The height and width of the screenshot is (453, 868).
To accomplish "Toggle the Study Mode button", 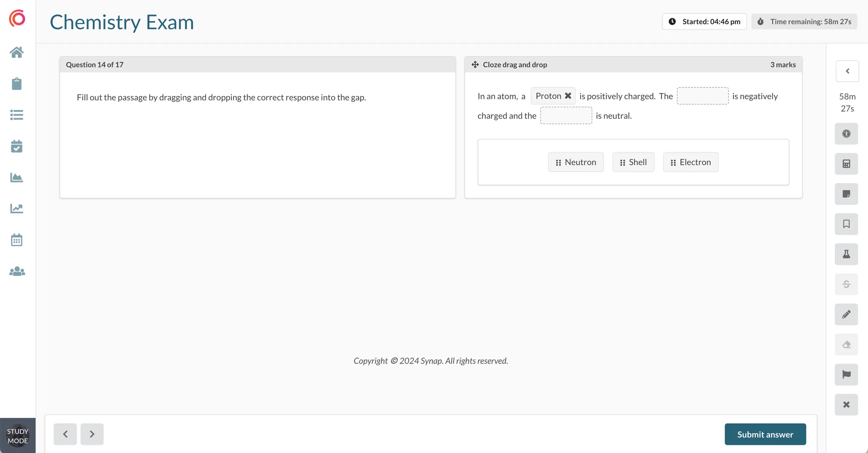I will coord(17,436).
